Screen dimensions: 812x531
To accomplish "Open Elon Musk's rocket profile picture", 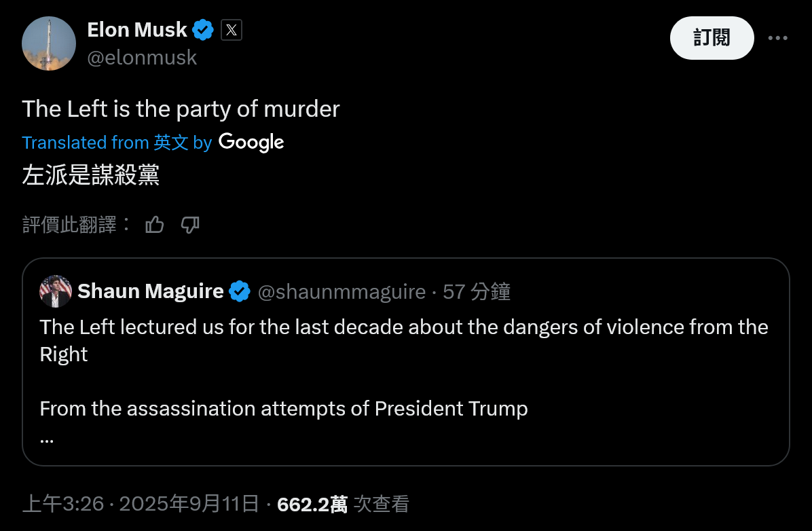I will coord(49,43).
